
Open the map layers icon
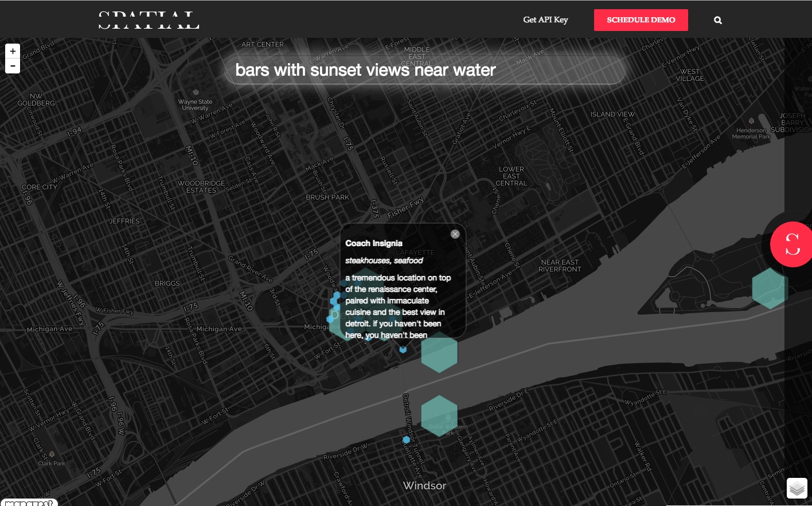797,488
